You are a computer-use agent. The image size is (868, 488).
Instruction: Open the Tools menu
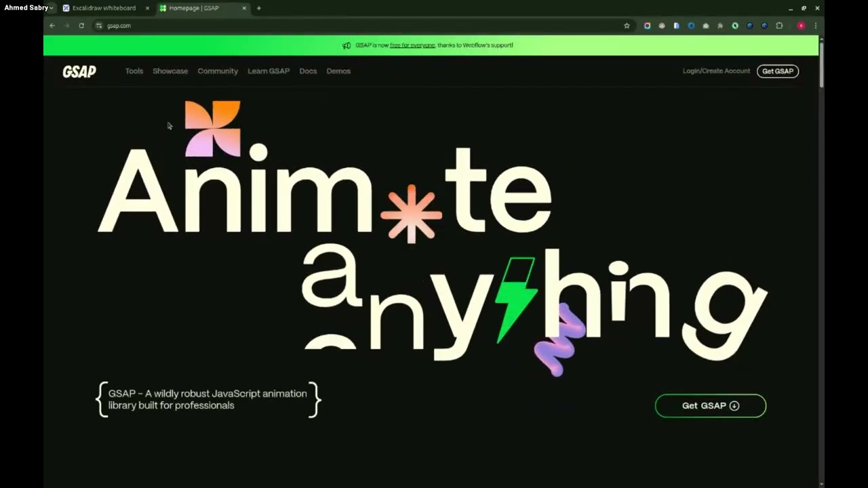coord(134,71)
